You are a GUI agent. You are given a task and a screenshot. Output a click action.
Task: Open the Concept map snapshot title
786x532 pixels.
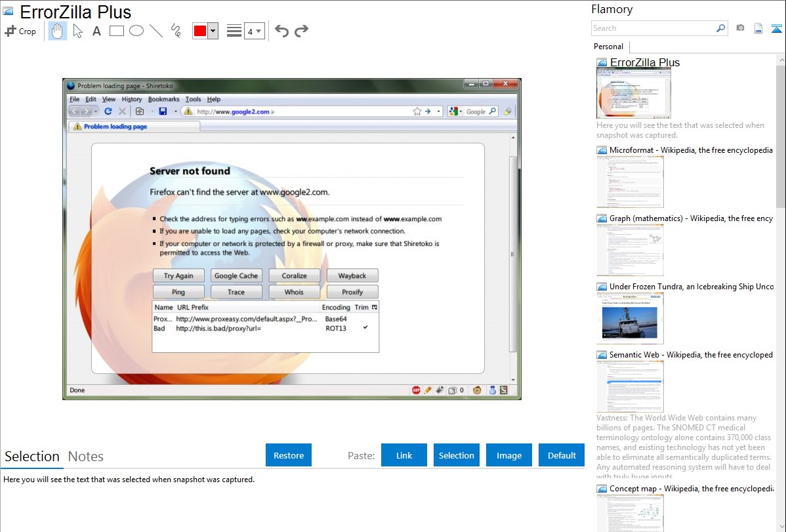pyautogui.click(x=692, y=488)
